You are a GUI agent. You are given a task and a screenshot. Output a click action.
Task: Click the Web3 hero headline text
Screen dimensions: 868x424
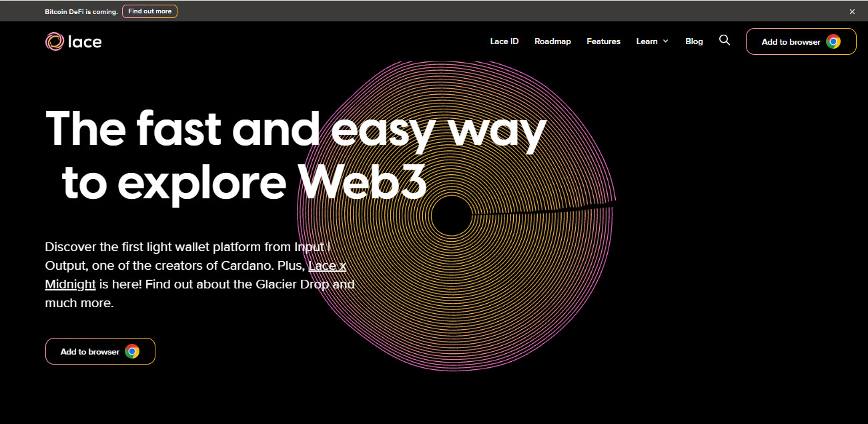pyautogui.click(x=362, y=180)
